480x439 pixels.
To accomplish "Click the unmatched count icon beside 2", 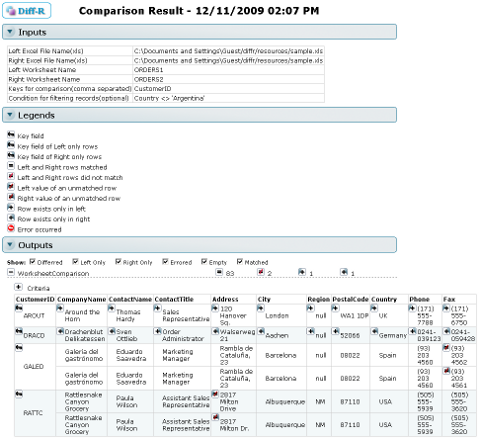I will [x=261, y=272].
